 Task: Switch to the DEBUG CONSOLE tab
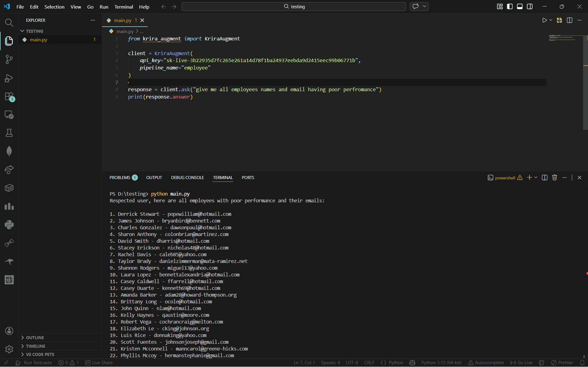pyautogui.click(x=187, y=178)
